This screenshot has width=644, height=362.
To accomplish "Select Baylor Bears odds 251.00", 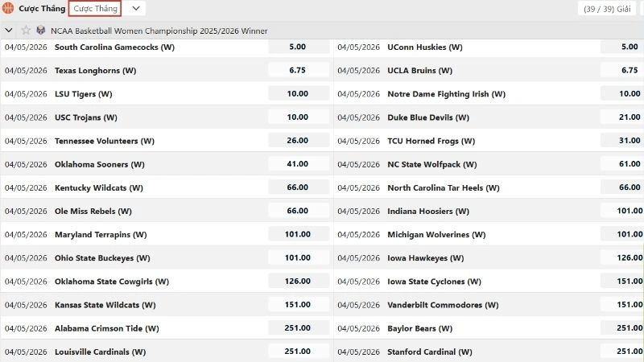I will (622, 327).
